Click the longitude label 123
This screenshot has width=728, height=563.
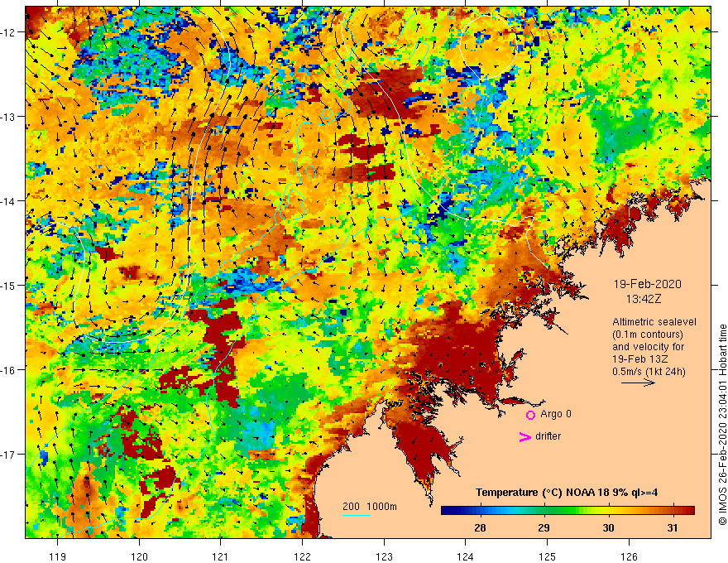coord(384,556)
